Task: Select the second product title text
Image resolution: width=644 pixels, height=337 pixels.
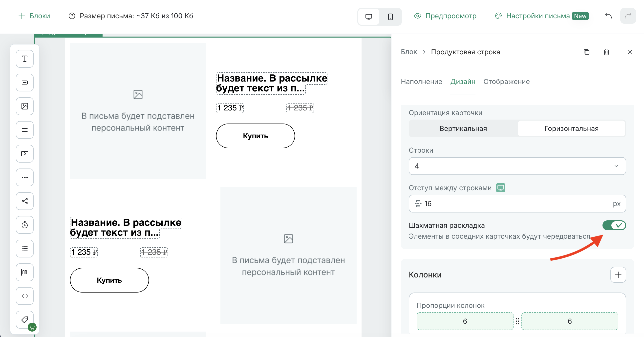Action: tap(126, 228)
